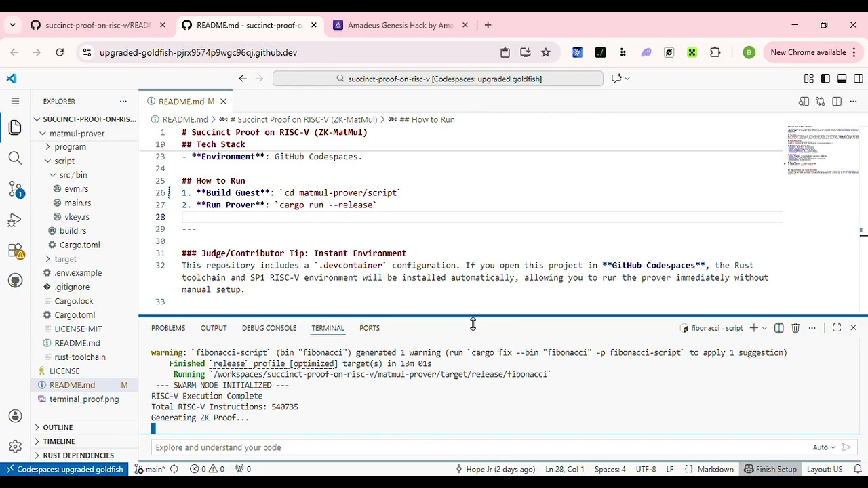Open the Search view in activity bar
The image size is (868, 488).
[x=15, y=158]
